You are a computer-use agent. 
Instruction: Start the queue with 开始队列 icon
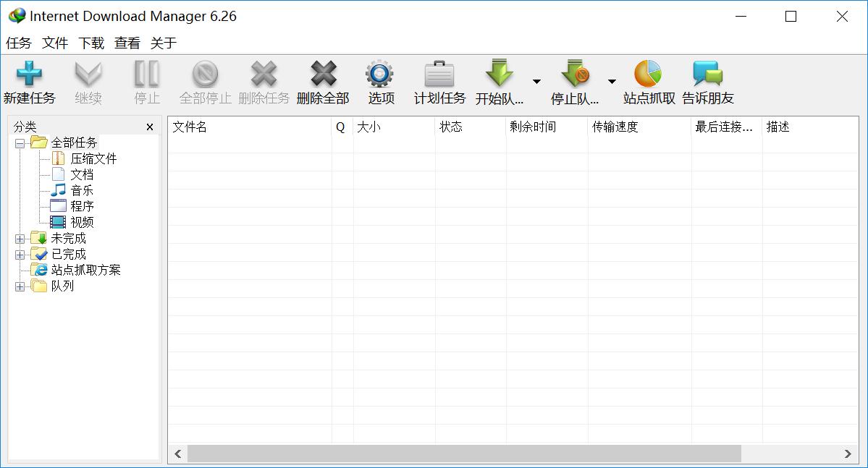[499, 75]
